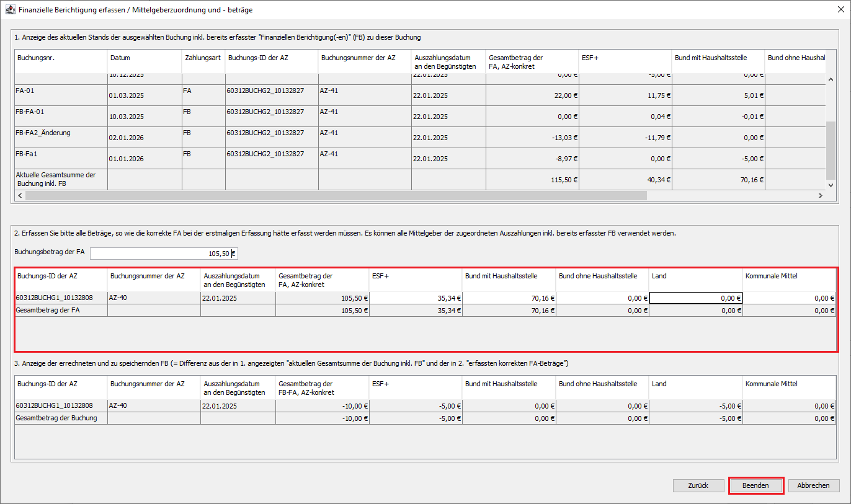
Task: Click the first table's vertical scrollbar thumb
Action: pos(831,150)
